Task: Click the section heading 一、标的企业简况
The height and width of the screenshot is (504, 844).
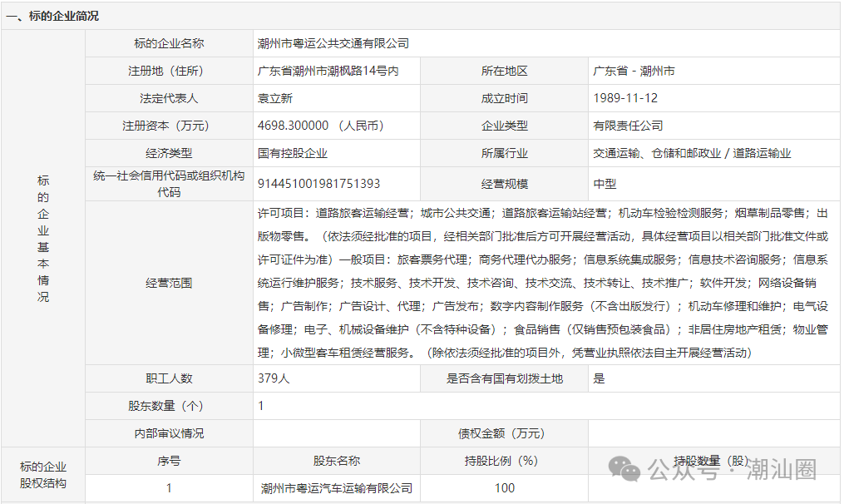Action: pyautogui.click(x=52, y=16)
